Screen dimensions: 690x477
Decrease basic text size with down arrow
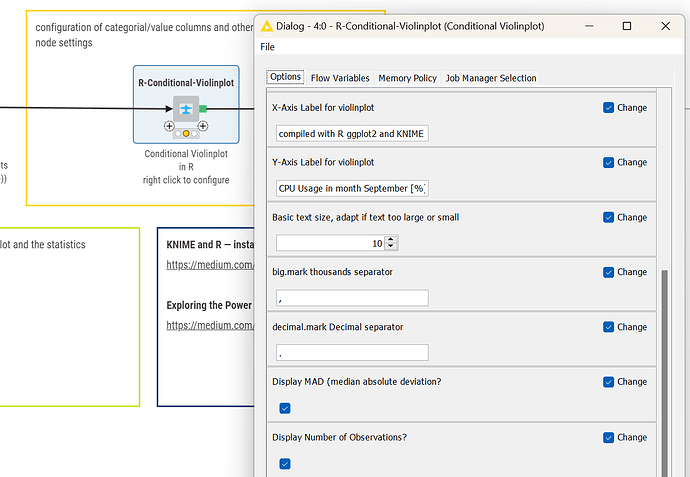click(x=391, y=247)
